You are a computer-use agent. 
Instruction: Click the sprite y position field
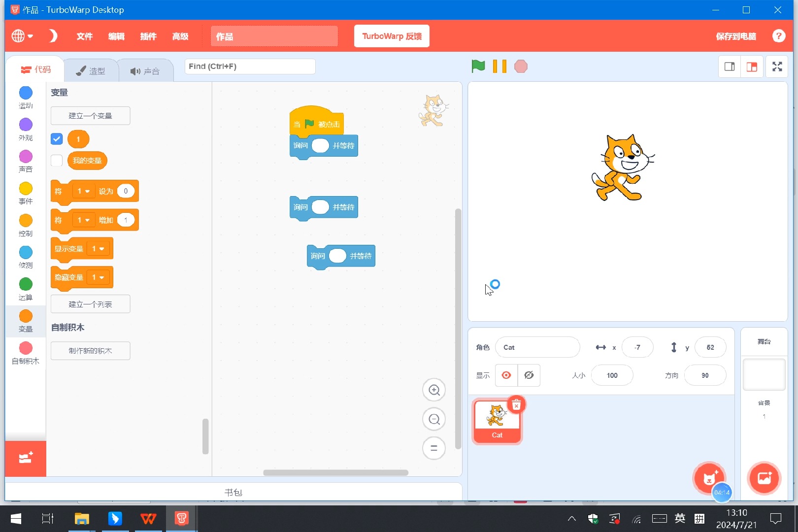pyautogui.click(x=710, y=347)
